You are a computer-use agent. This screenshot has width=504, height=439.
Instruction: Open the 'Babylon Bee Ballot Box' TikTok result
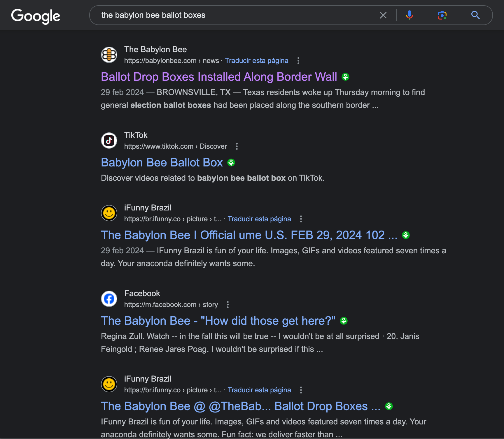(x=162, y=163)
